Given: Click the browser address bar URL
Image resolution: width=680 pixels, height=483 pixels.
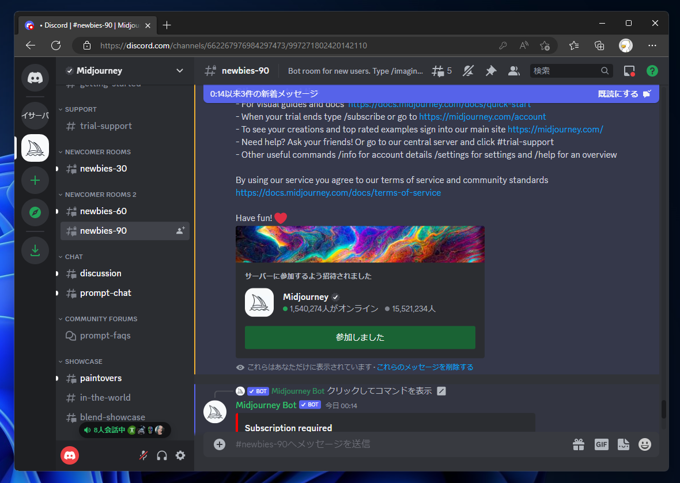Looking at the screenshot, I should 234,46.
